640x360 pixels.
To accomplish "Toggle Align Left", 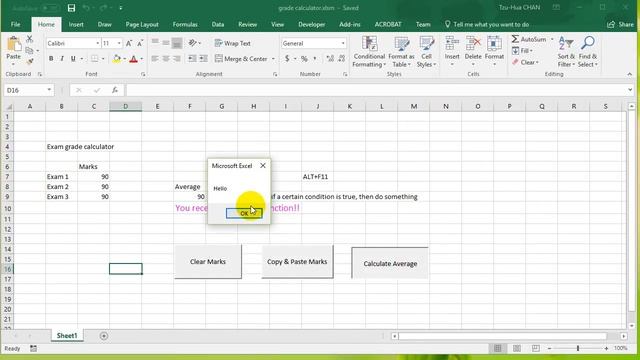I will (x=155, y=59).
